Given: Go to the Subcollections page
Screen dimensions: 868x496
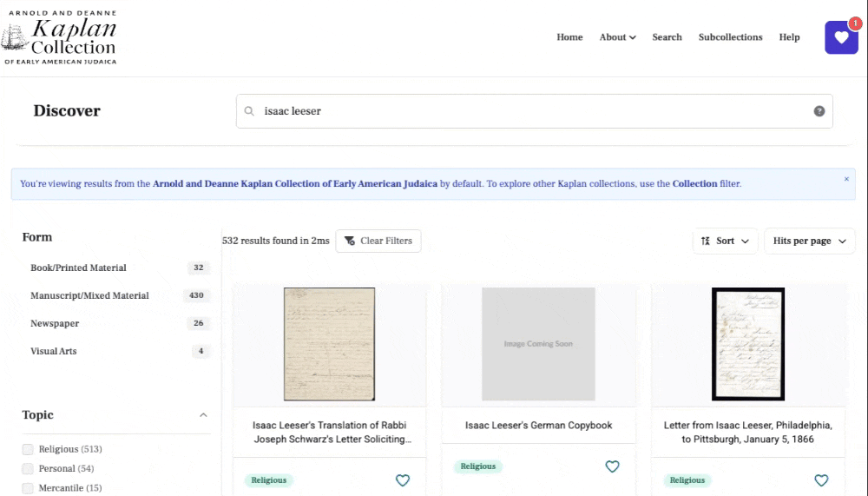Looking at the screenshot, I should pyautogui.click(x=730, y=37).
